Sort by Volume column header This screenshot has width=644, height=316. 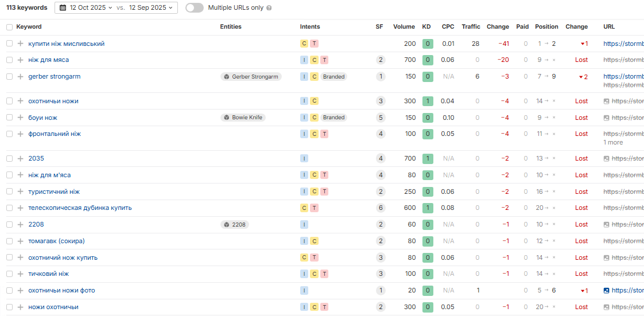(x=404, y=27)
